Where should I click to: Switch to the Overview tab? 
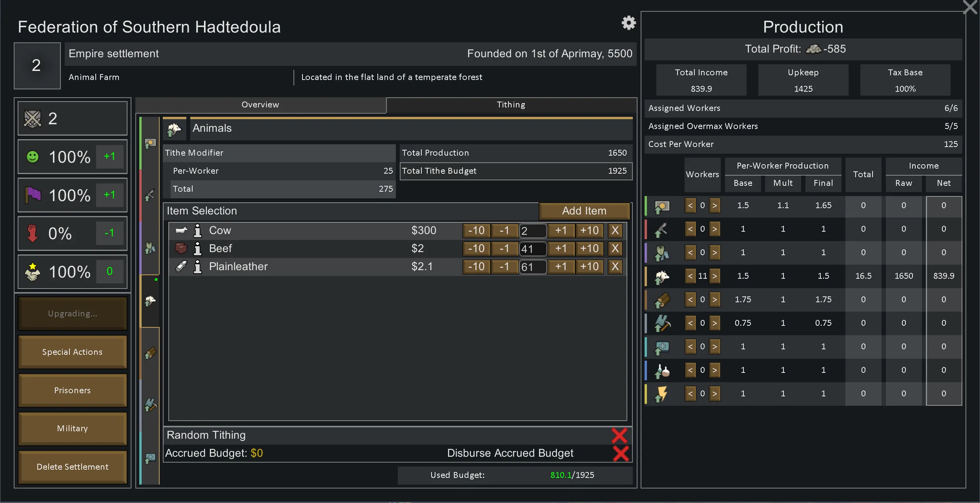click(x=260, y=105)
